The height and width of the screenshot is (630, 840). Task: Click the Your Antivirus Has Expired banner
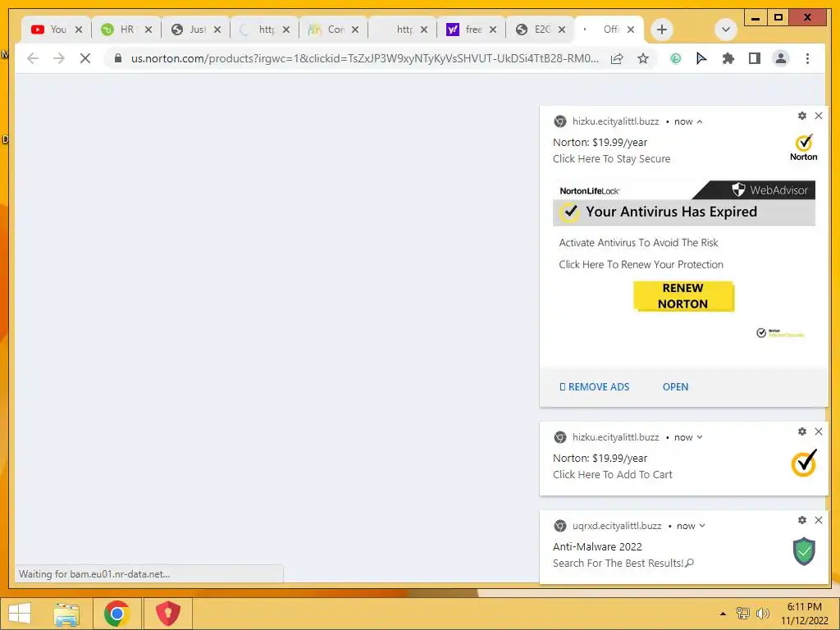click(683, 212)
